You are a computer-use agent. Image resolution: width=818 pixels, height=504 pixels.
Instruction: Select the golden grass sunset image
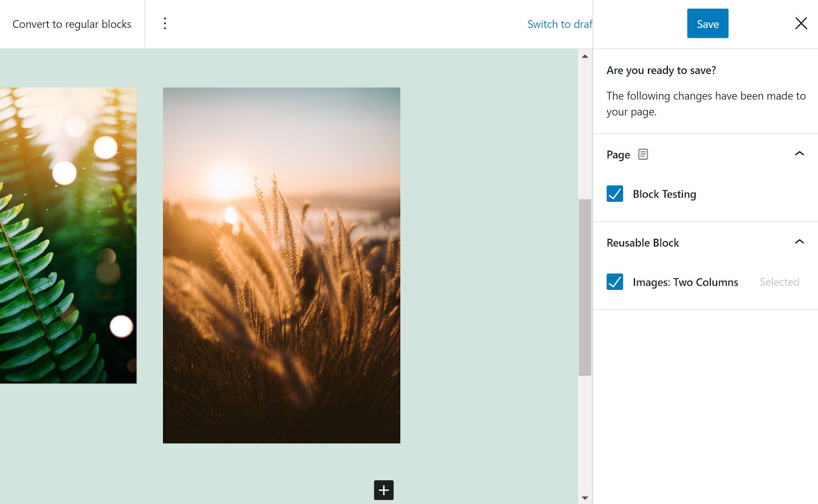[281, 265]
